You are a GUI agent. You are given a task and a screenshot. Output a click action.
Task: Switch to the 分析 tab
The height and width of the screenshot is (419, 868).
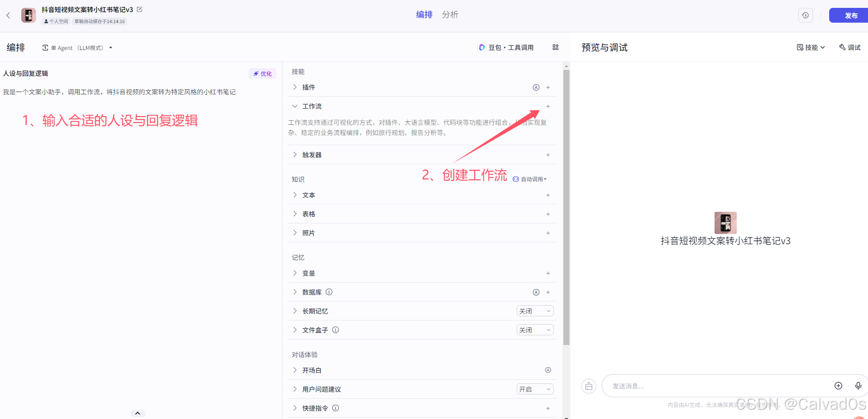point(450,15)
